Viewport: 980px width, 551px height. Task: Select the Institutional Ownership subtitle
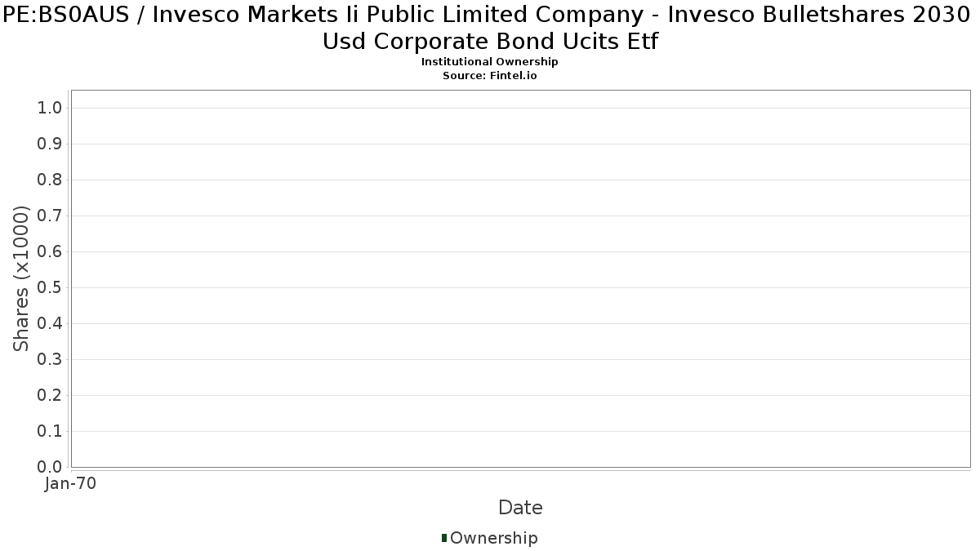pos(490,62)
